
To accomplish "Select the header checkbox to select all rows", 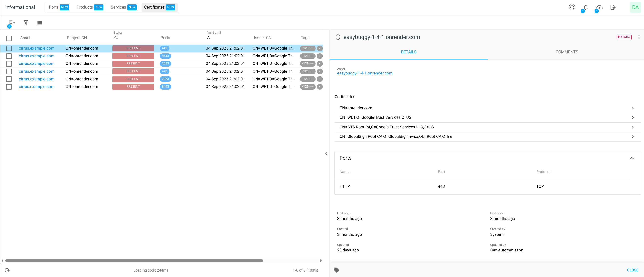I will tap(9, 38).
